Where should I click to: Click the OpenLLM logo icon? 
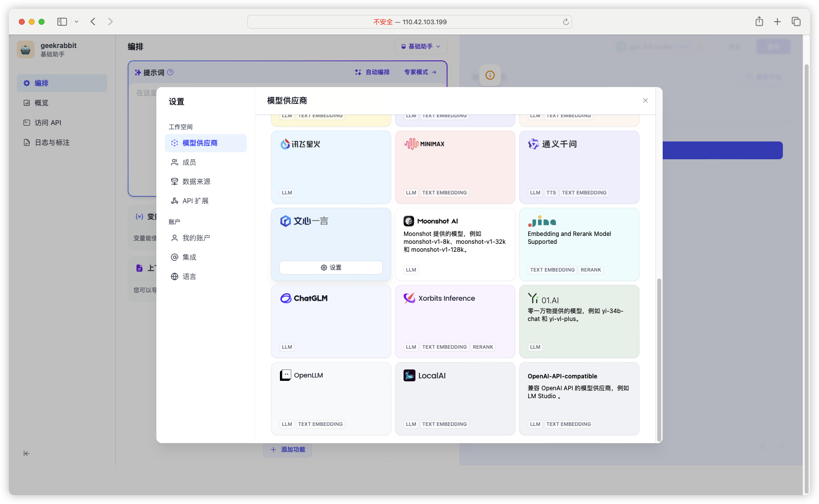pos(286,375)
